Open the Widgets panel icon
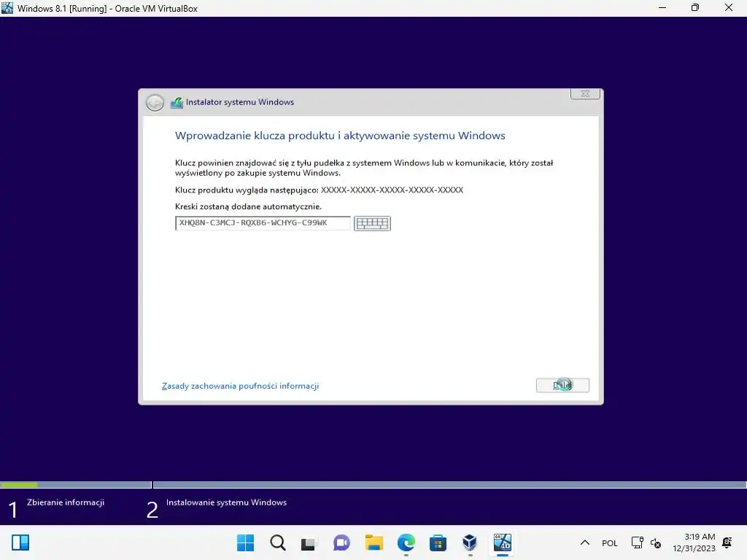 pos(20,542)
